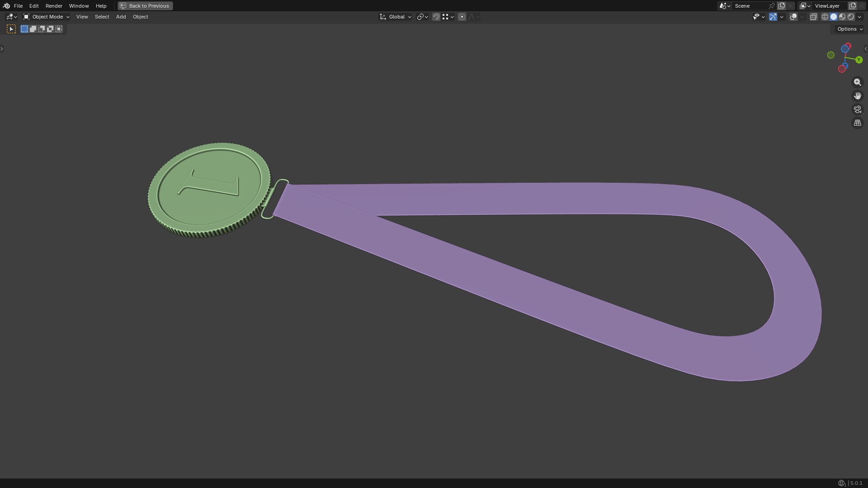This screenshot has height=488, width=868.
Task: Toggle viewport gizmos display
Action: point(773,17)
